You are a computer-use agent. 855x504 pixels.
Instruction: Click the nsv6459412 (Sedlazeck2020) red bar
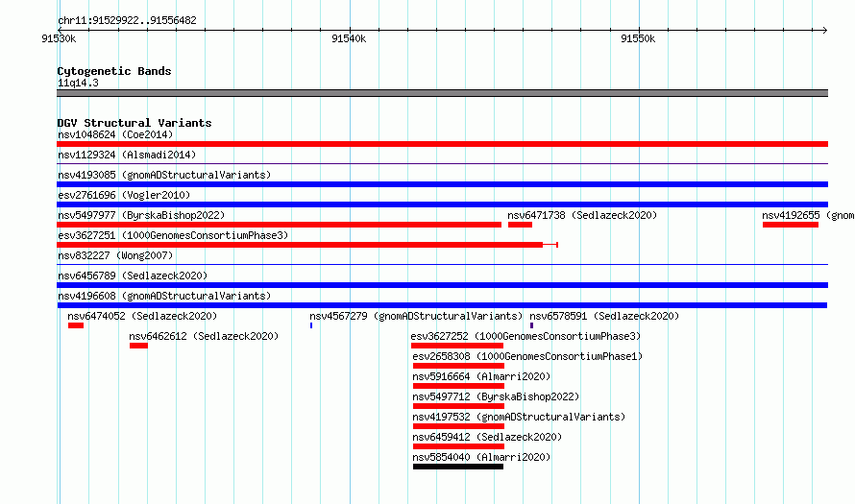pyautogui.click(x=458, y=446)
